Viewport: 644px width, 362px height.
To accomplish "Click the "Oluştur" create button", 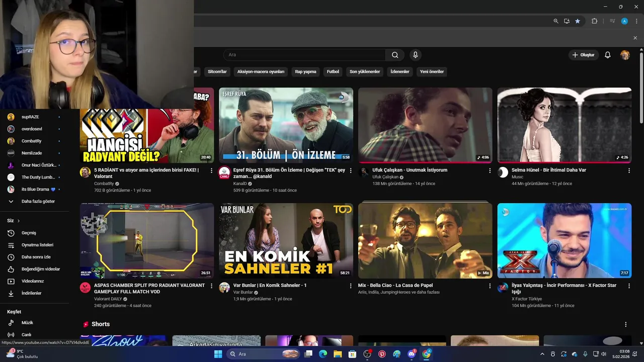I will click(x=584, y=55).
